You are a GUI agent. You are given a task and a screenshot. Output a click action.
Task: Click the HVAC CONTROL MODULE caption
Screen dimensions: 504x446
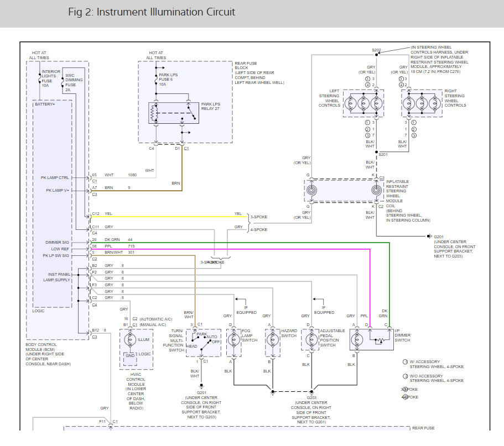[136, 391]
